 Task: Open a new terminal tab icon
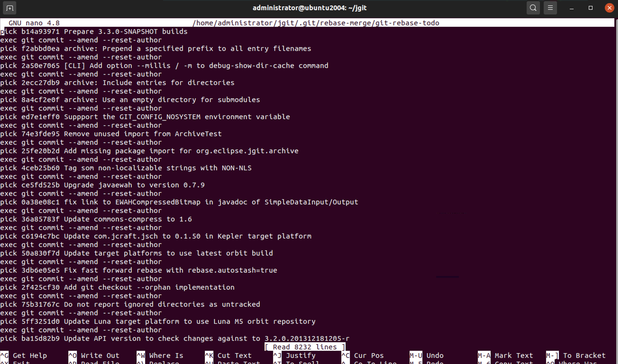pos(10,8)
